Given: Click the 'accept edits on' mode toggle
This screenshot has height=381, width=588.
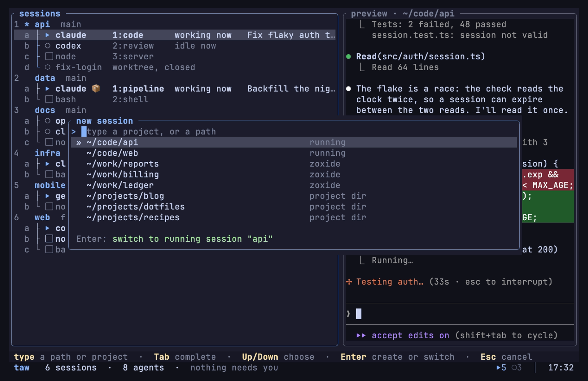Looking at the screenshot, I should click(410, 335).
